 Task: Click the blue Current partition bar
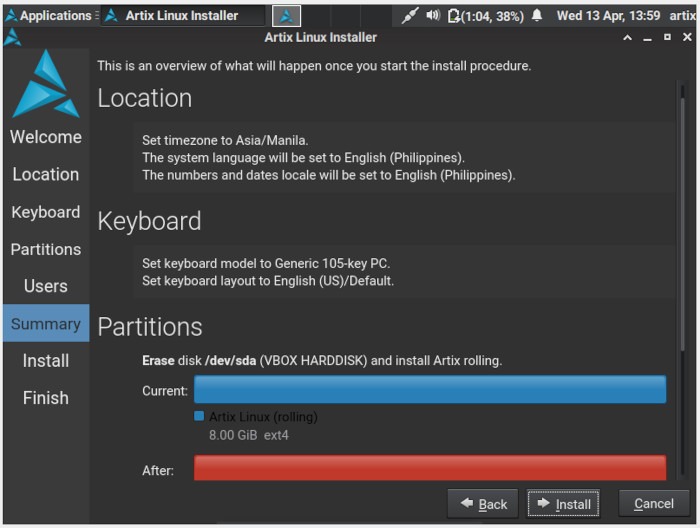(x=430, y=390)
